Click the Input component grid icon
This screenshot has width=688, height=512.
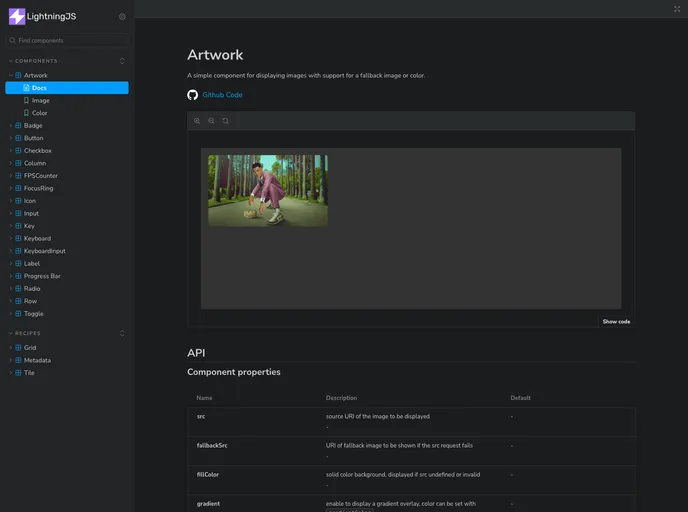pos(18,213)
